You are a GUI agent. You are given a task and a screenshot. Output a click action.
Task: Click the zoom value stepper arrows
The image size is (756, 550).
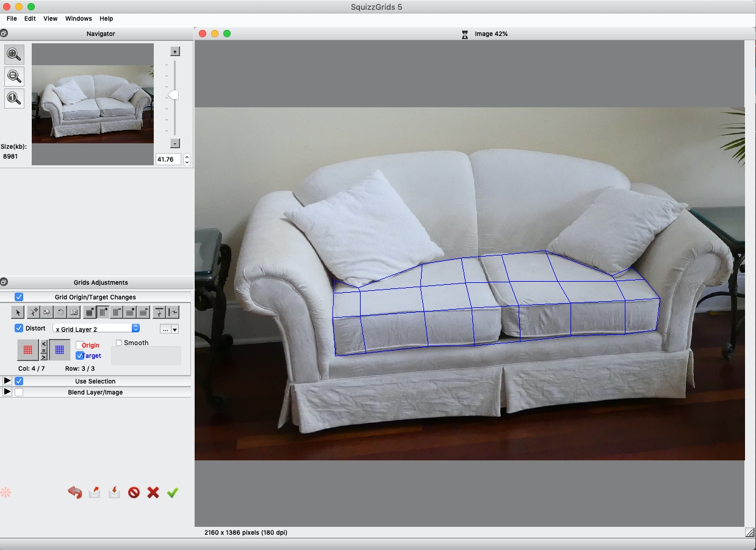coord(187,160)
